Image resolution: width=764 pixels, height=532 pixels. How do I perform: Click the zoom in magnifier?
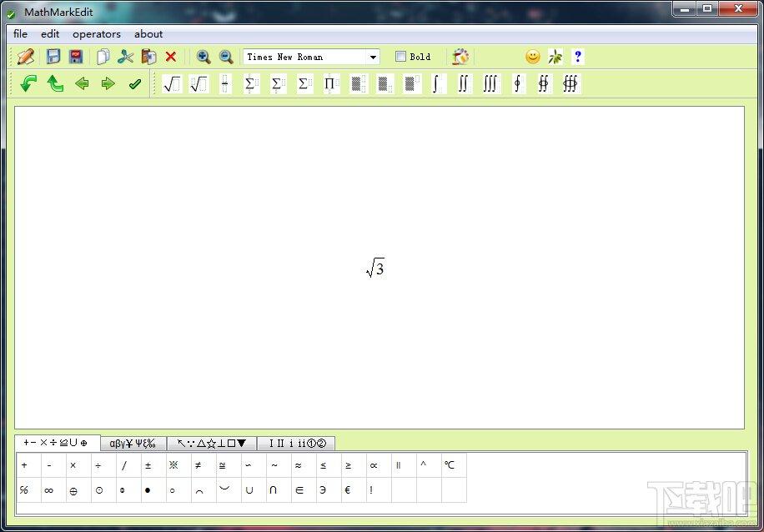[204, 57]
